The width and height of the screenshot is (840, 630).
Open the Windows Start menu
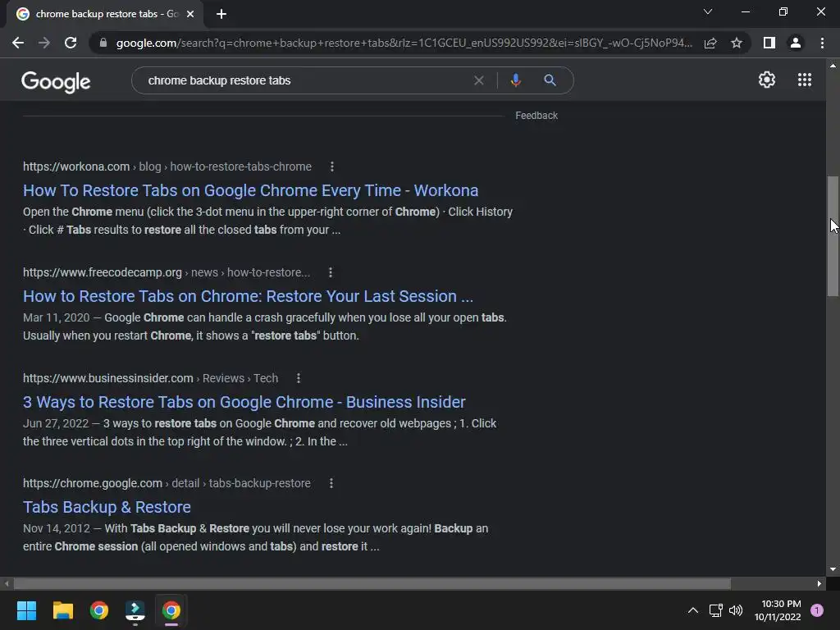26,610
